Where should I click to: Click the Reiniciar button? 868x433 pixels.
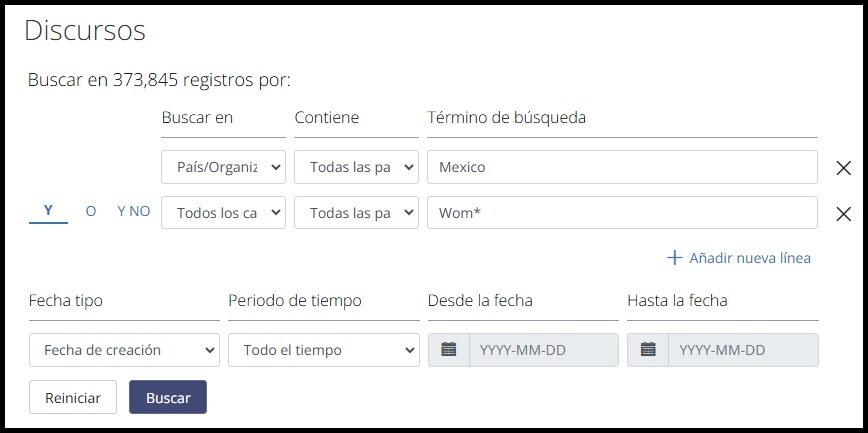pos(73,397)
